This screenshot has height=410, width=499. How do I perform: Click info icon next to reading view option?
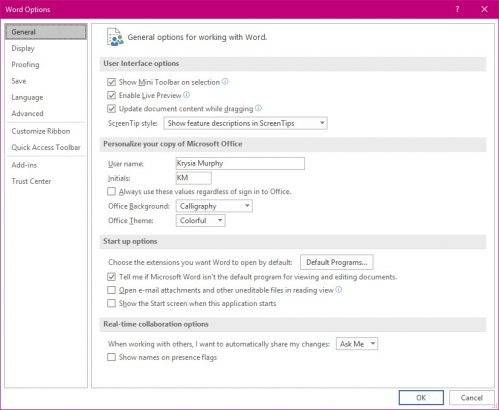pyautogui.click(x=339, y=290)
